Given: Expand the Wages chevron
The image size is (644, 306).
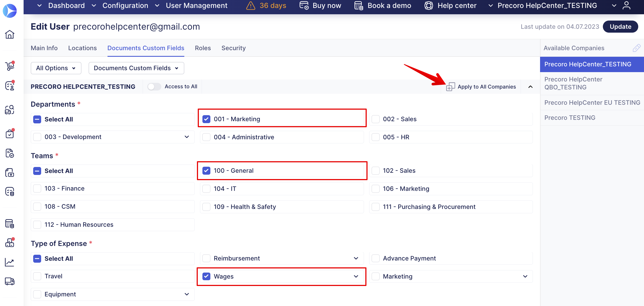Looking at the screenshot, I should point(356,276).
